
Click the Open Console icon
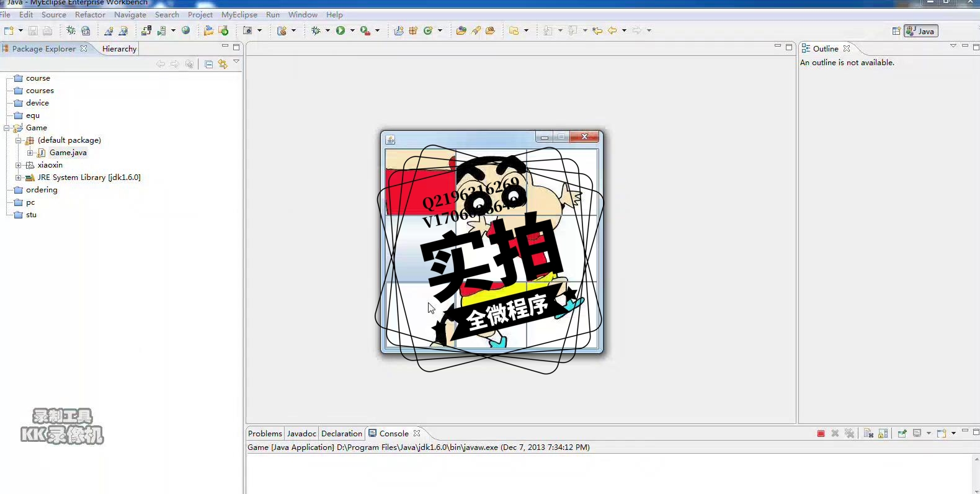[942, 433]
